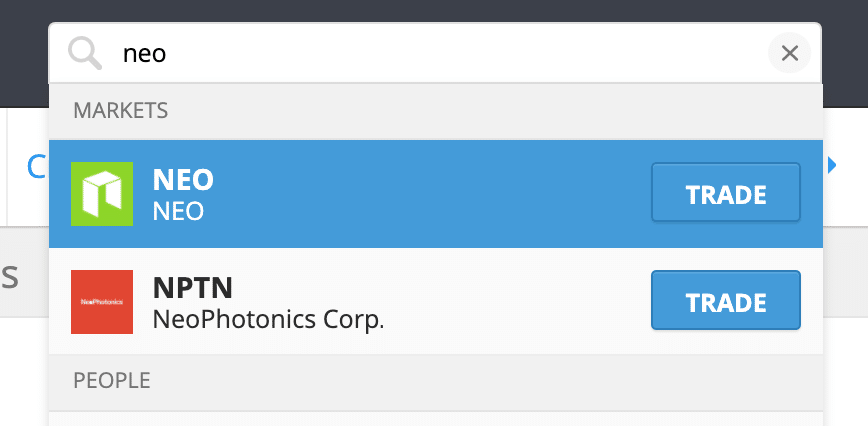Click the magnifying glass search icon
This screenshot has height=426, width=868.
pos(85,54)
